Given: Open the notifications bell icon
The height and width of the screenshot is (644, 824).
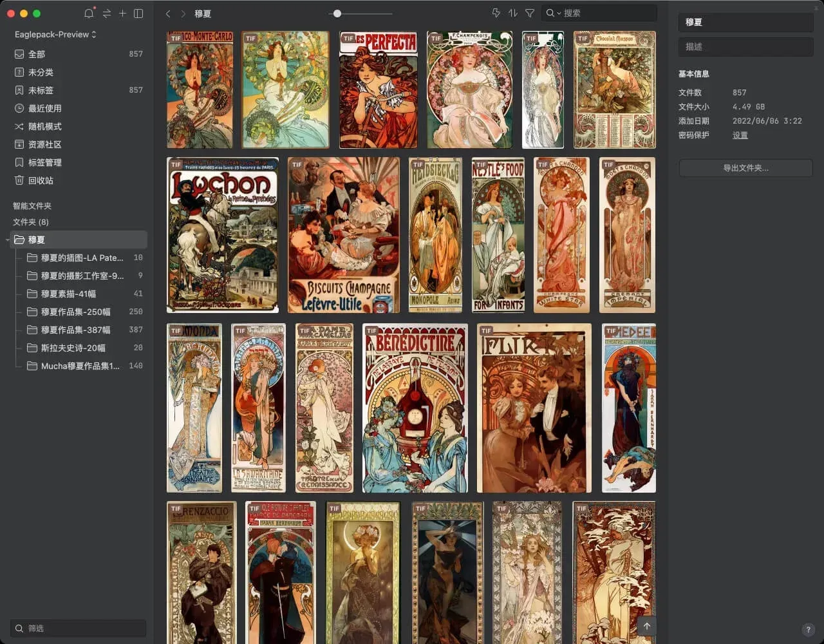Looking at the screenshot, I should point(89,14).
